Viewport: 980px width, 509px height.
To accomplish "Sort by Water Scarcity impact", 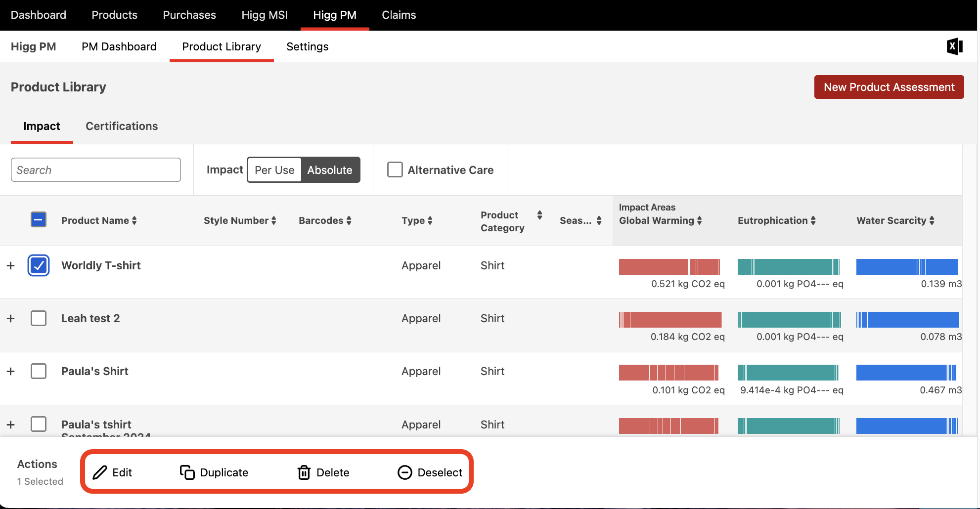I will click(932, 220).
